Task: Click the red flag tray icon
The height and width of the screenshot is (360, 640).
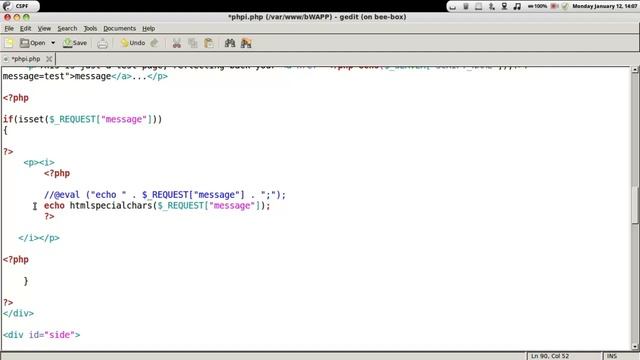Action: 554,6
